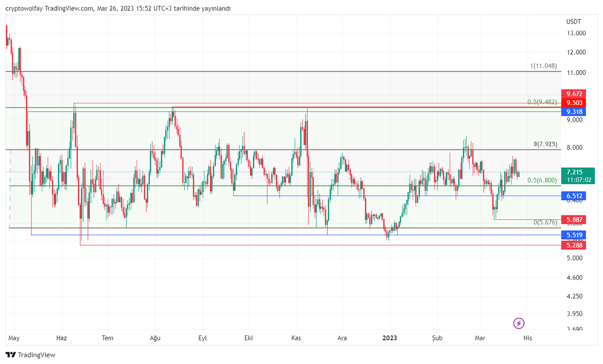Click the cryptowolfay published chart header text

(x=119, y=9)
